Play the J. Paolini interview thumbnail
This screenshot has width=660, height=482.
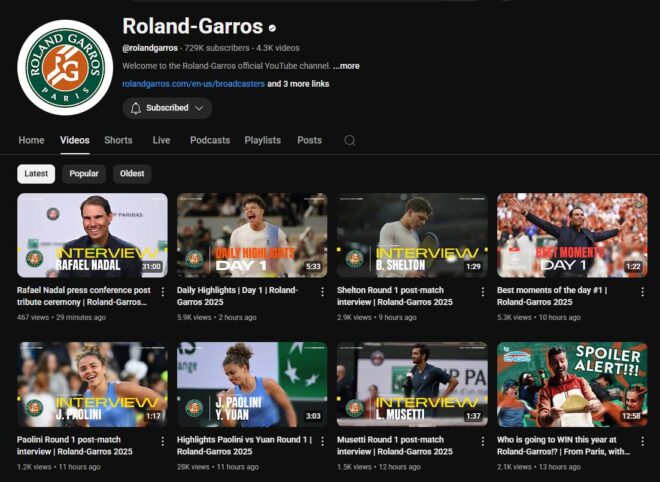tap(92, 385)
